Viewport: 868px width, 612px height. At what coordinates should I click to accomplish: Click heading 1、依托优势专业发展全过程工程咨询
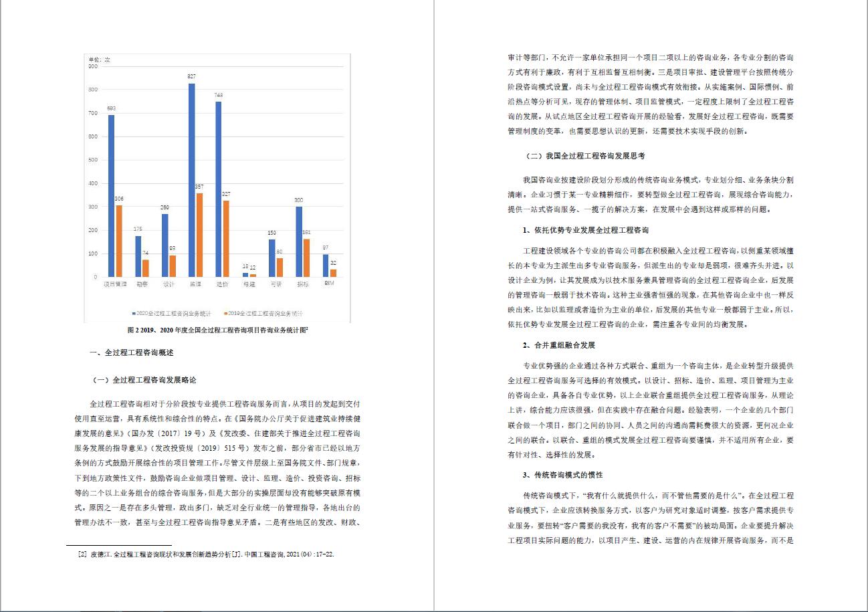pyautogui.click(x=586, y=230)
